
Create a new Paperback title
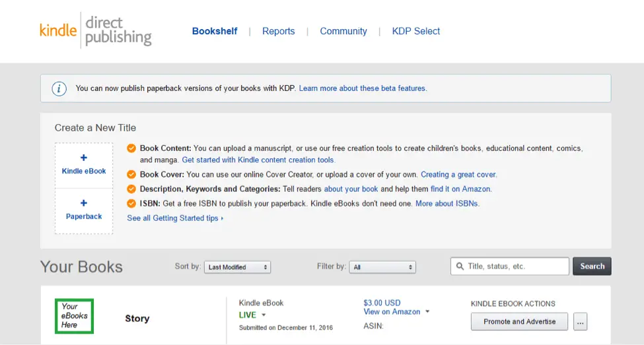point(84,211)
